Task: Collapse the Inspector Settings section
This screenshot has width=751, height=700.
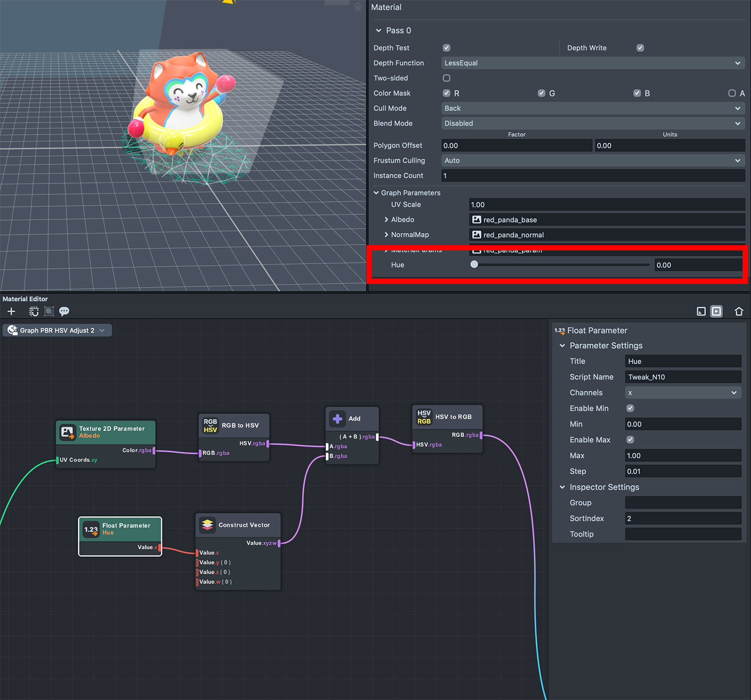Action: pos(562,487)
